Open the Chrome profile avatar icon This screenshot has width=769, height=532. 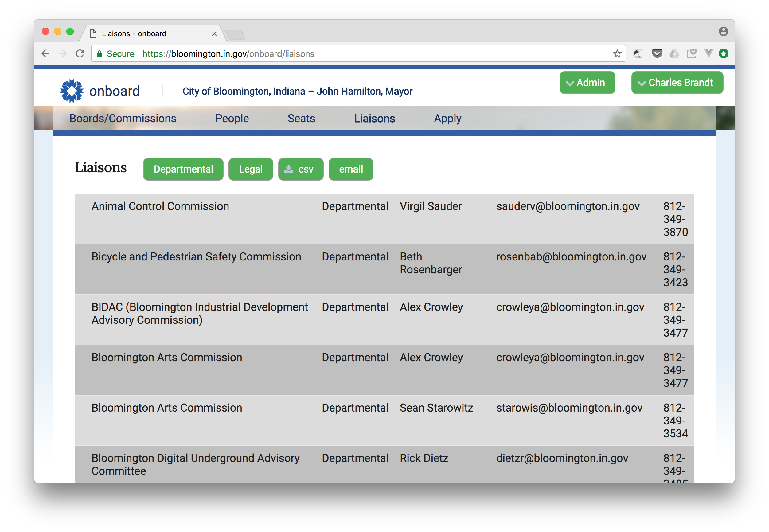[723, 31]
